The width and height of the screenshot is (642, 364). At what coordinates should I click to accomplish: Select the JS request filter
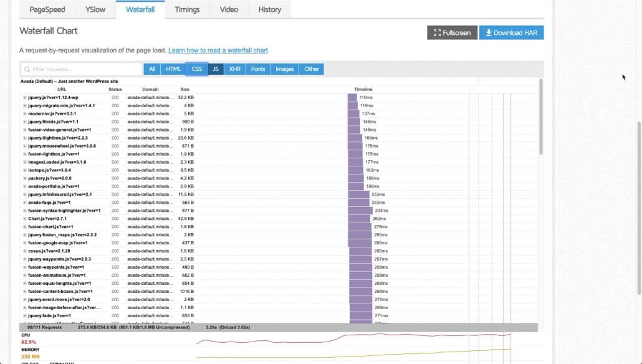[215, 69]
